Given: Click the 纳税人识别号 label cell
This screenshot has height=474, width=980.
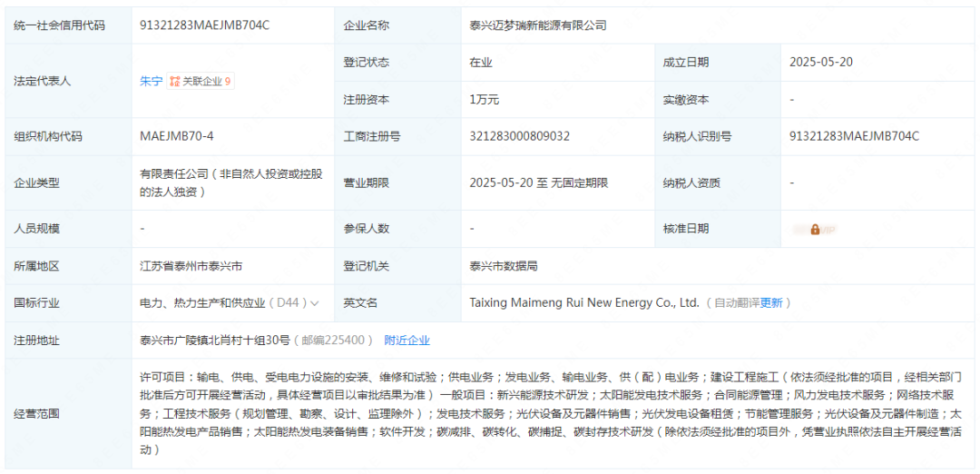Looking at the screenshot, I should 718,136.
